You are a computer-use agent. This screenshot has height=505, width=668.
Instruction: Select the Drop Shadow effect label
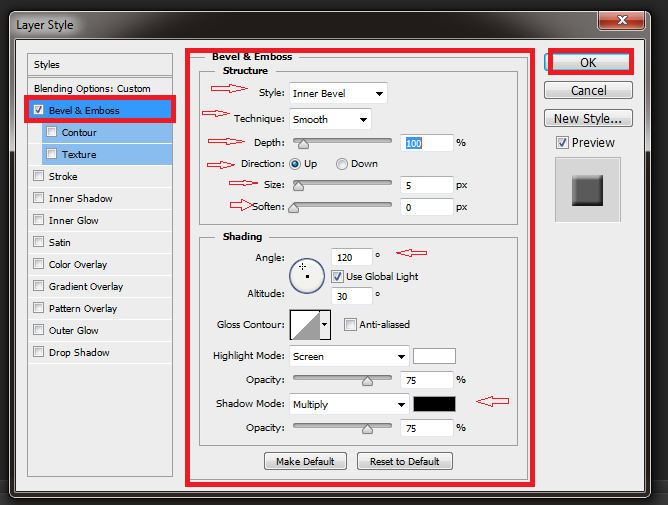pos(79,353)
